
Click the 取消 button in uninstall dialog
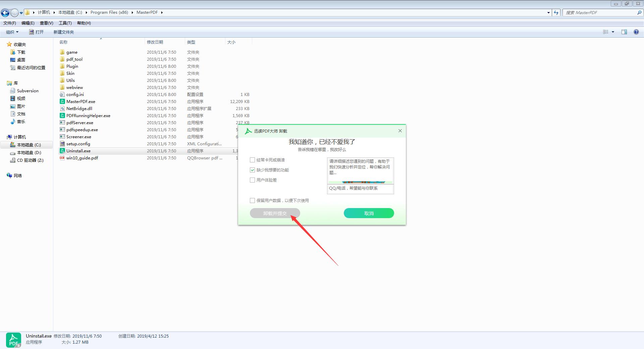tap(369, 213)
